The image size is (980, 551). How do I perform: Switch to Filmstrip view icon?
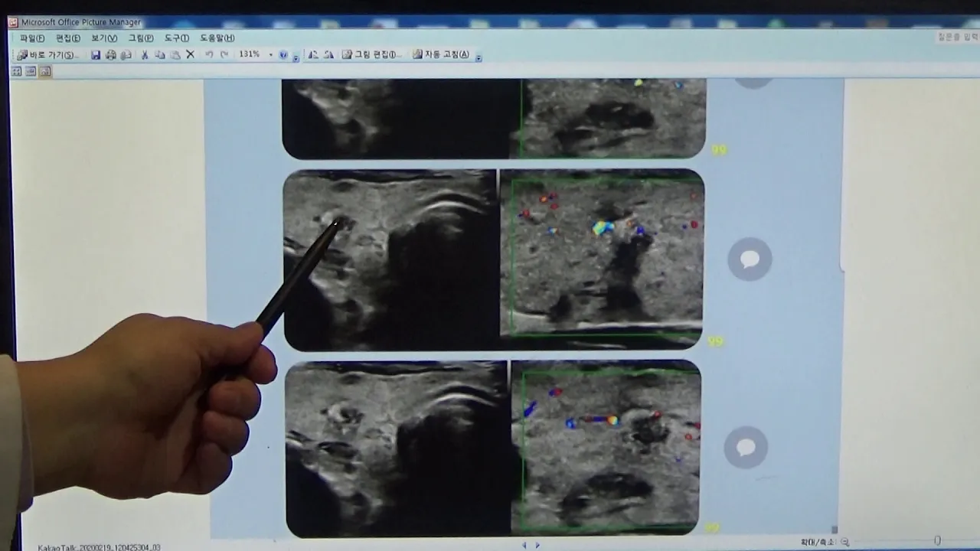31,71
